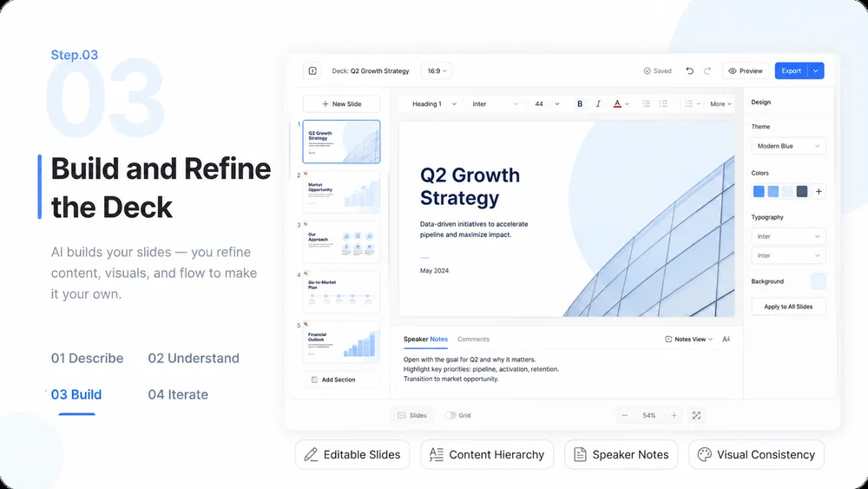868x489 pixels.
Task: Select the light blue color swatch
Action: pyautogui.click(x=773, y=192)
